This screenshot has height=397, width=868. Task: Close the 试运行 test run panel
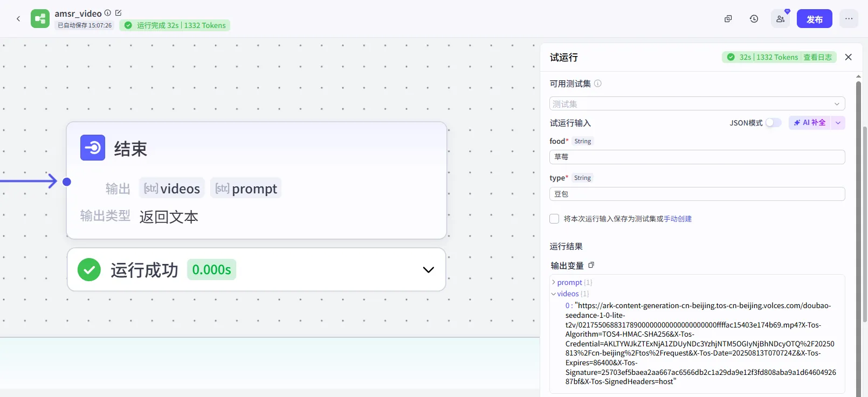click(848, 57)
